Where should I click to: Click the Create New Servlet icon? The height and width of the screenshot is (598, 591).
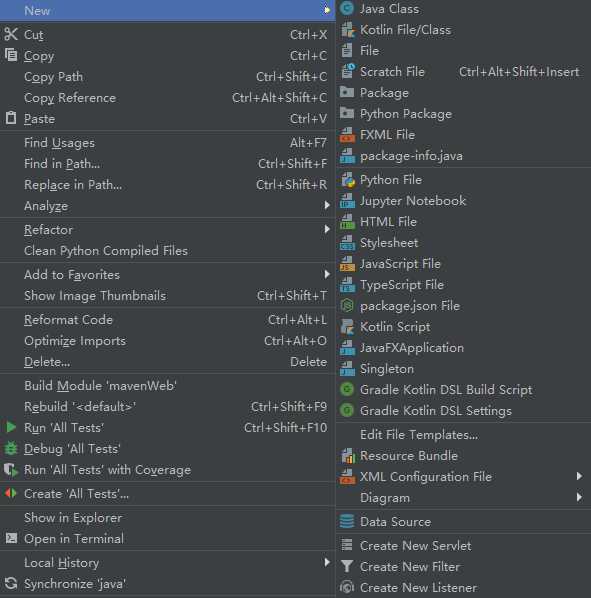pyautogui.click(x=347, y=545)
